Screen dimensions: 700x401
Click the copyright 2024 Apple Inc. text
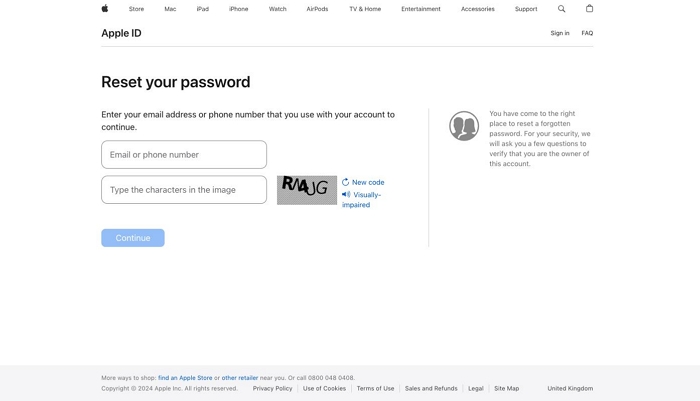[170, 388]
